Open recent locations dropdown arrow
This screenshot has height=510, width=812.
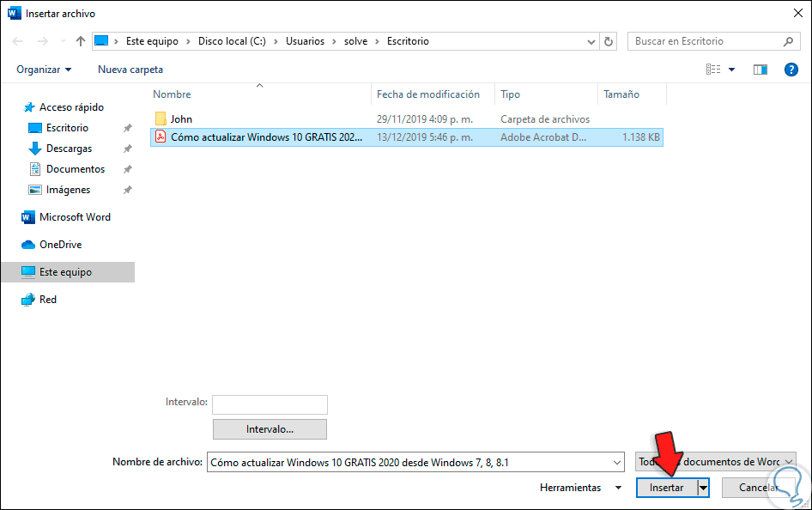[64, 41]
